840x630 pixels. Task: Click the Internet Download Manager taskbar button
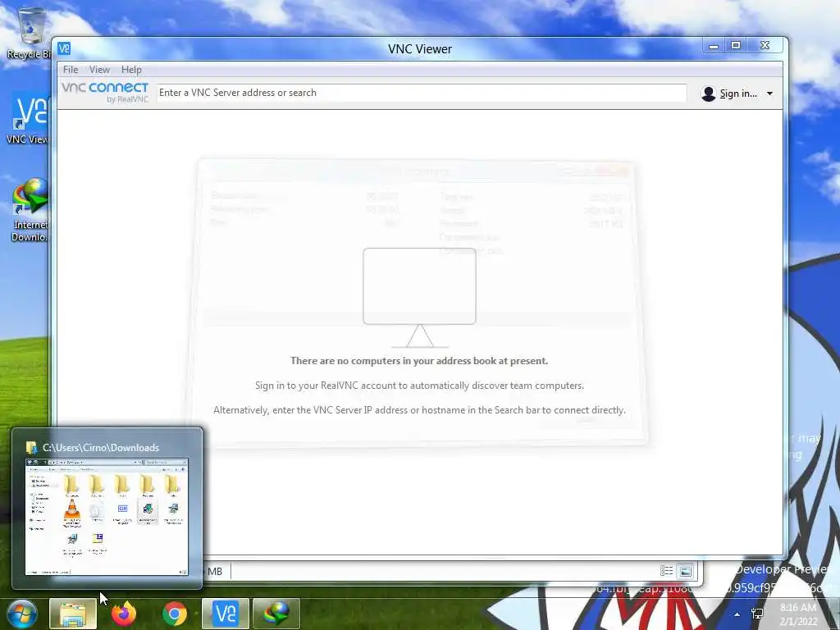click(276, 614)
